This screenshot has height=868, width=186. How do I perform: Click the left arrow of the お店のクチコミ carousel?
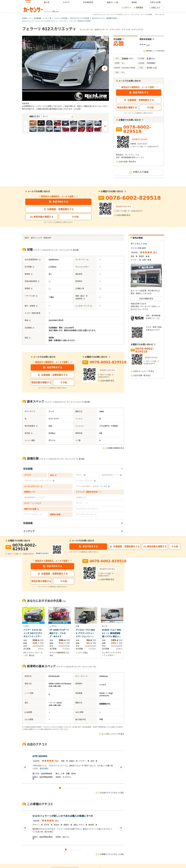click(25, 767)
